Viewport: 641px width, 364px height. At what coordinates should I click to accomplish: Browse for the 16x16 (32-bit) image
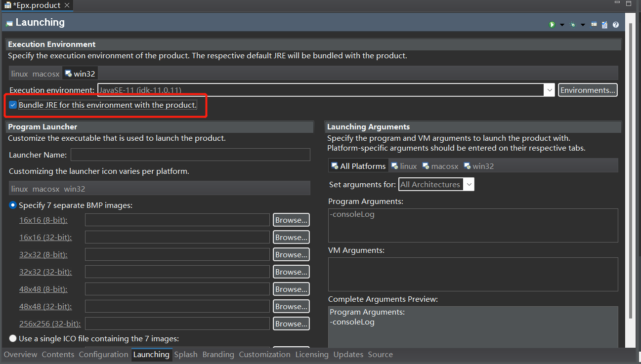point(291,238)
